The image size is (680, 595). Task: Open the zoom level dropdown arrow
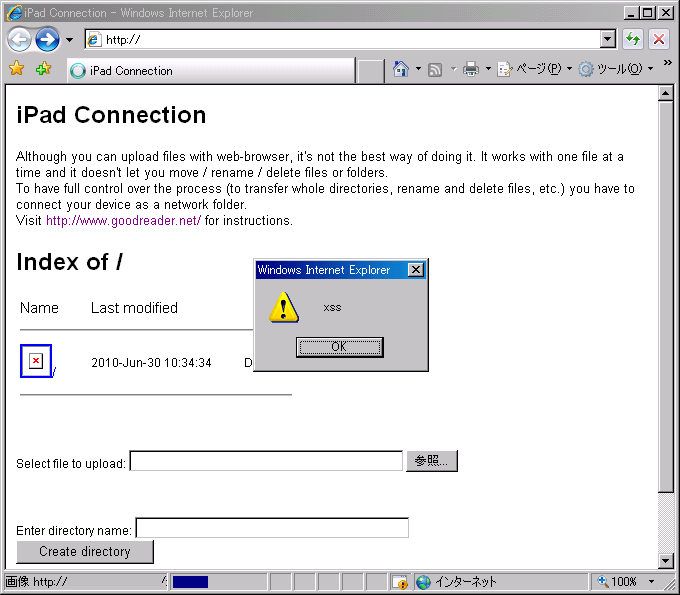point(651,582)
